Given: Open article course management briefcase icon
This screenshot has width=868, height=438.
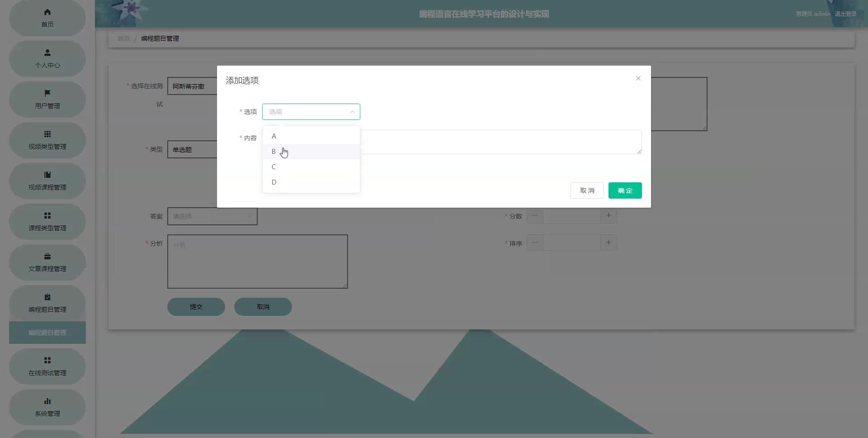Looking at the screenshot, I should (x=47, y=256).
